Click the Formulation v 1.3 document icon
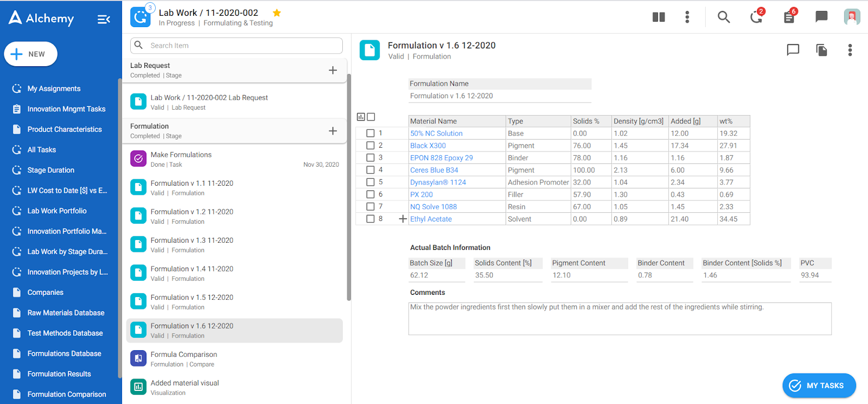This screenshot has height=404, width=868. pos(138,244)
